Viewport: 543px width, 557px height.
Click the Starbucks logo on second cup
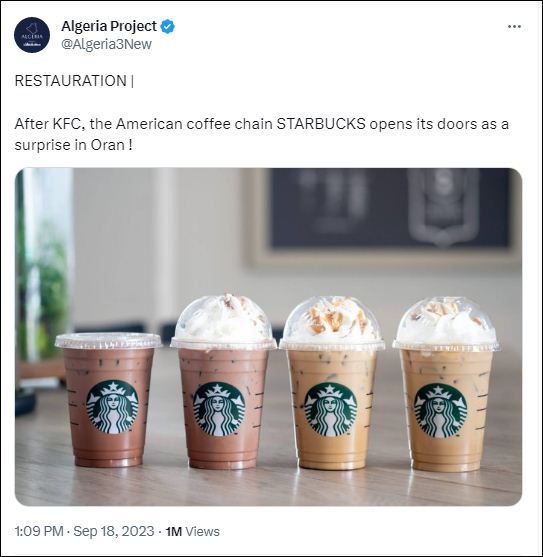coord(219,409)
